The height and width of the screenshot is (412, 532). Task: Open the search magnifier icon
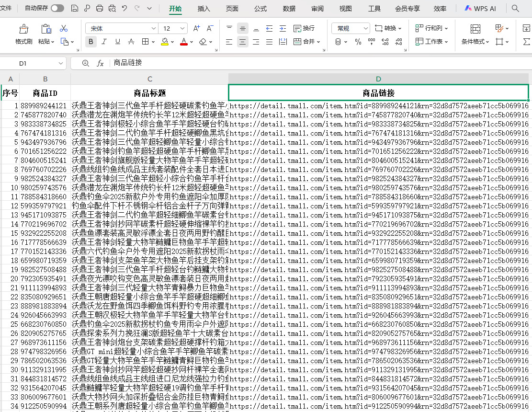515,9
